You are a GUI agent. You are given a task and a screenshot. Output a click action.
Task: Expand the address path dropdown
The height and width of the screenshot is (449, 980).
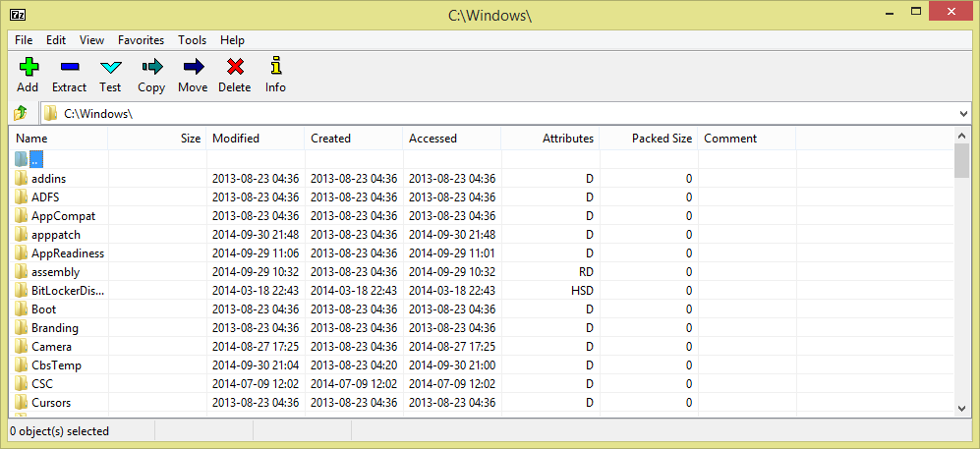pyautogui.click(x=962, y=114)
